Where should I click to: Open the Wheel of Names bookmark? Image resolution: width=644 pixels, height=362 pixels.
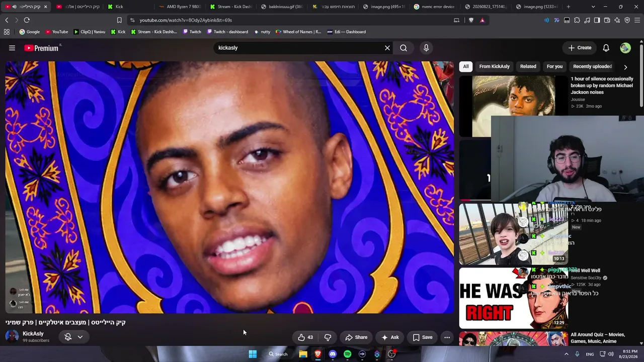pos(298,32)
